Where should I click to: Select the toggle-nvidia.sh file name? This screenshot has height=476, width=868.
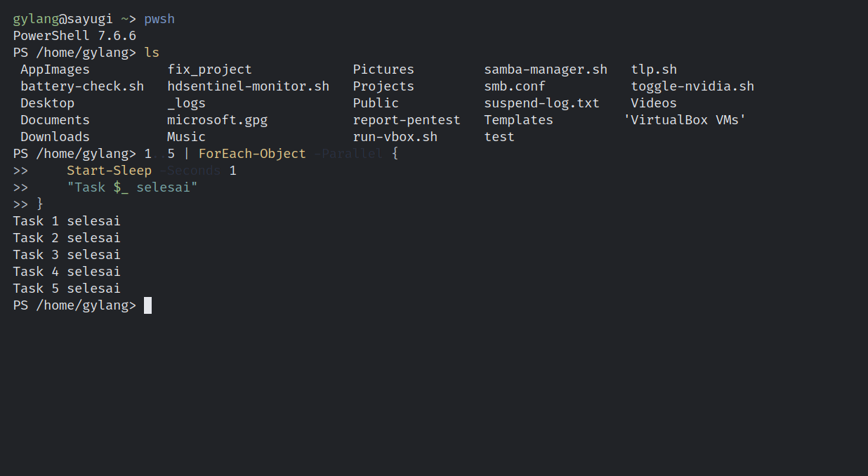[x=692, y=86]
